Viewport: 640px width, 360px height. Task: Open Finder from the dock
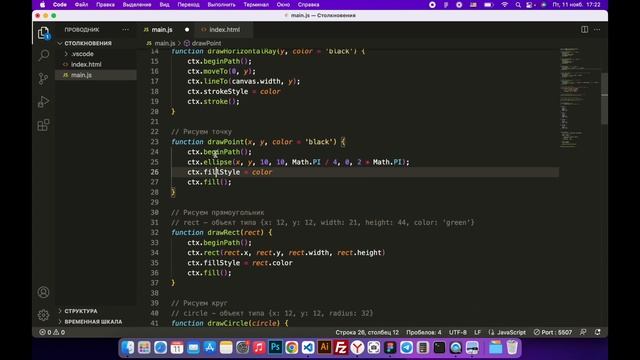click(x=128, y=347)
